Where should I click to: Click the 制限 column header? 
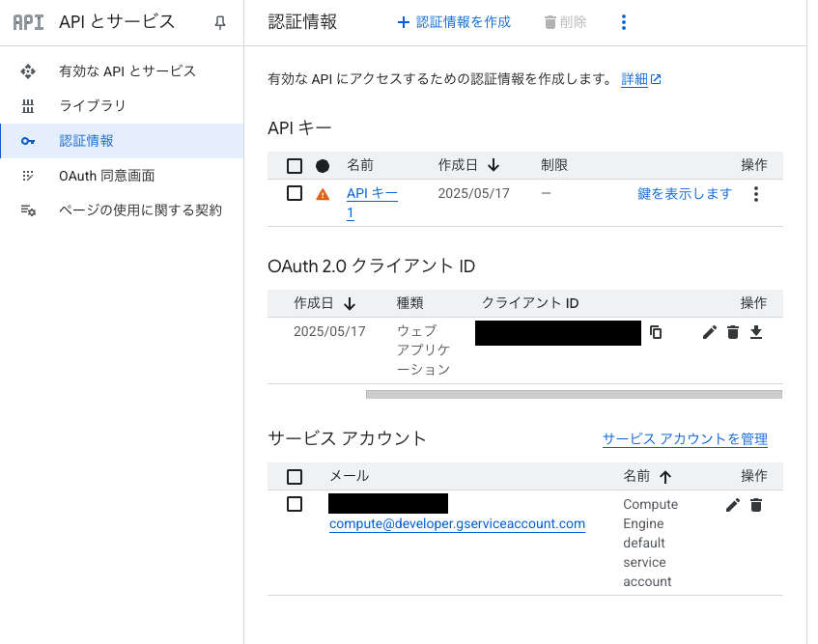[554, 165]
